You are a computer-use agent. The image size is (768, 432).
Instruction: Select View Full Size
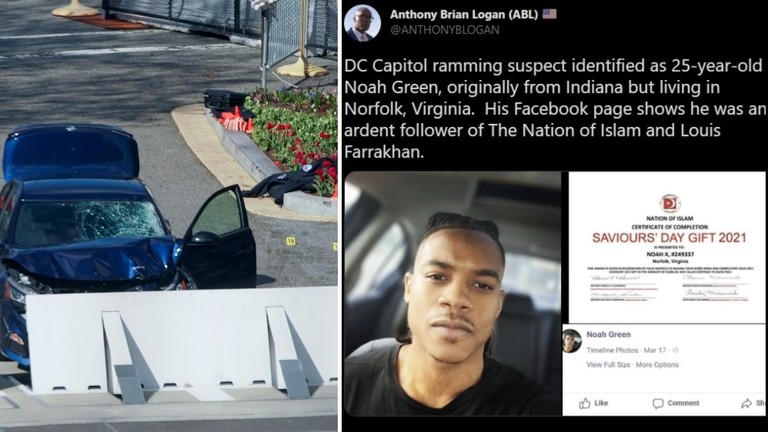coord(608,365)
